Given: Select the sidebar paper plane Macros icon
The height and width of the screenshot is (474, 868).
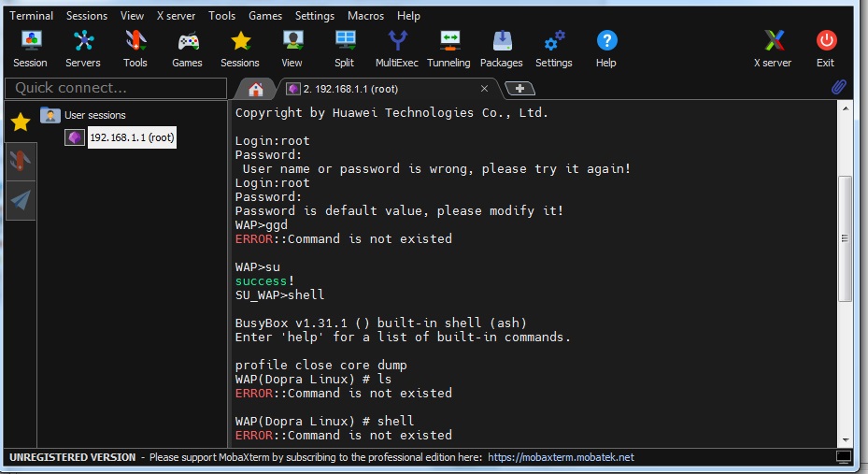Looking at the screenshot, I should click(21, 200).
